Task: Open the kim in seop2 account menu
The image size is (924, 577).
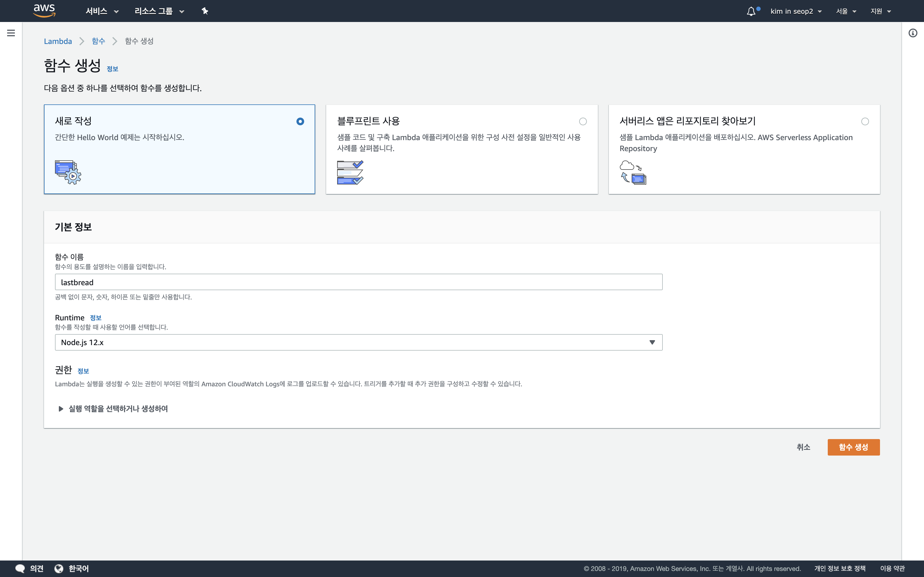Action: pyautogui.click(x=796, y=11)
